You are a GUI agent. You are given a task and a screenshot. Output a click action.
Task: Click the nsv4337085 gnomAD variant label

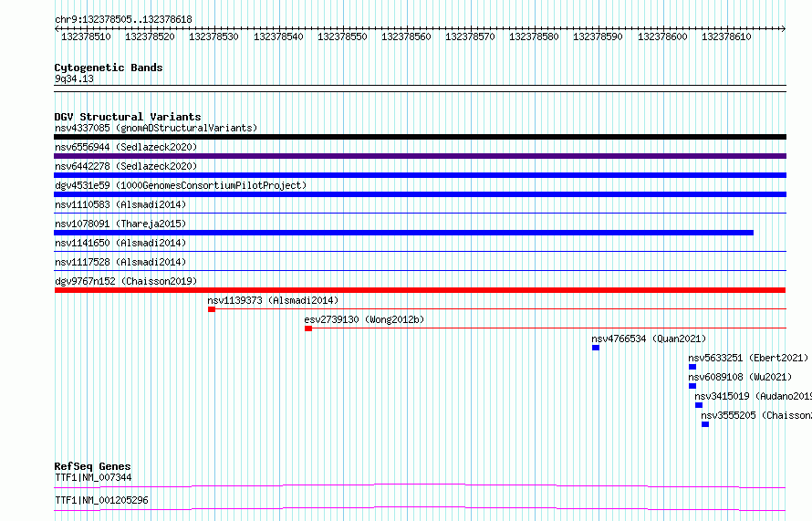[156, 128]
